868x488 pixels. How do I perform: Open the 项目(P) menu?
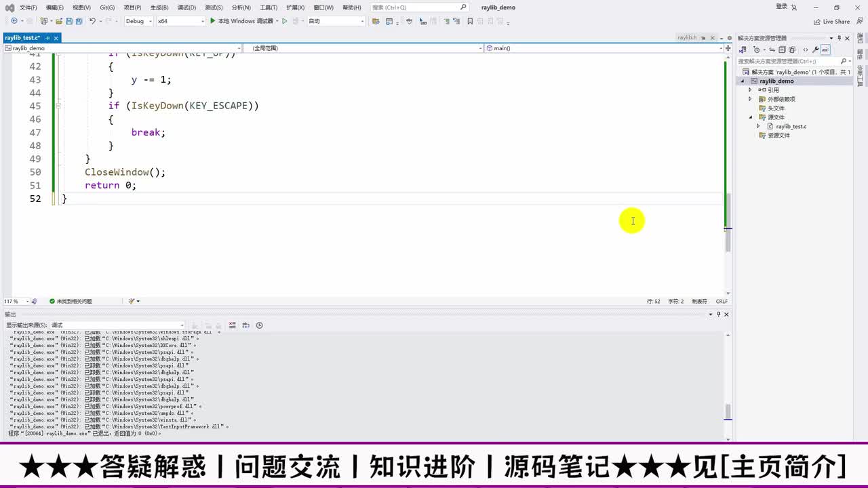(133, 7)
